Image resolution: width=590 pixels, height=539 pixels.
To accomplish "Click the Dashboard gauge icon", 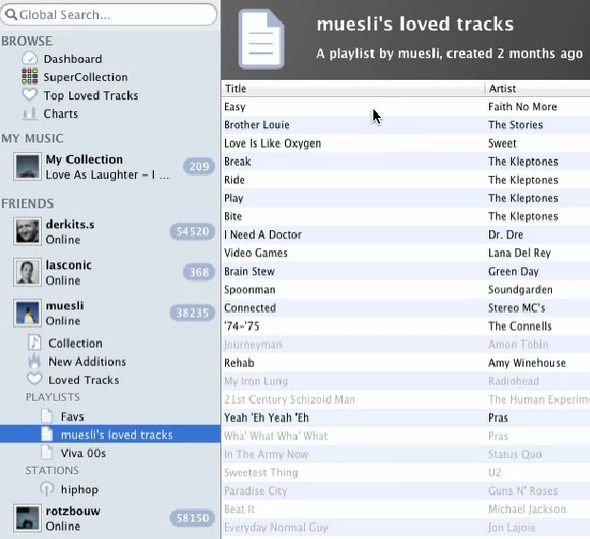I will pyautogui.click(x=30, y=59).
